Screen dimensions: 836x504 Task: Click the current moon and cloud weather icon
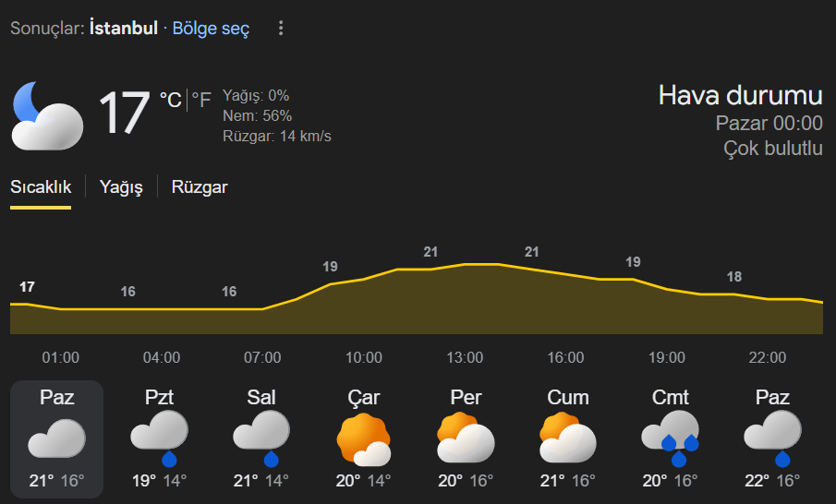[x=47, y=115]
